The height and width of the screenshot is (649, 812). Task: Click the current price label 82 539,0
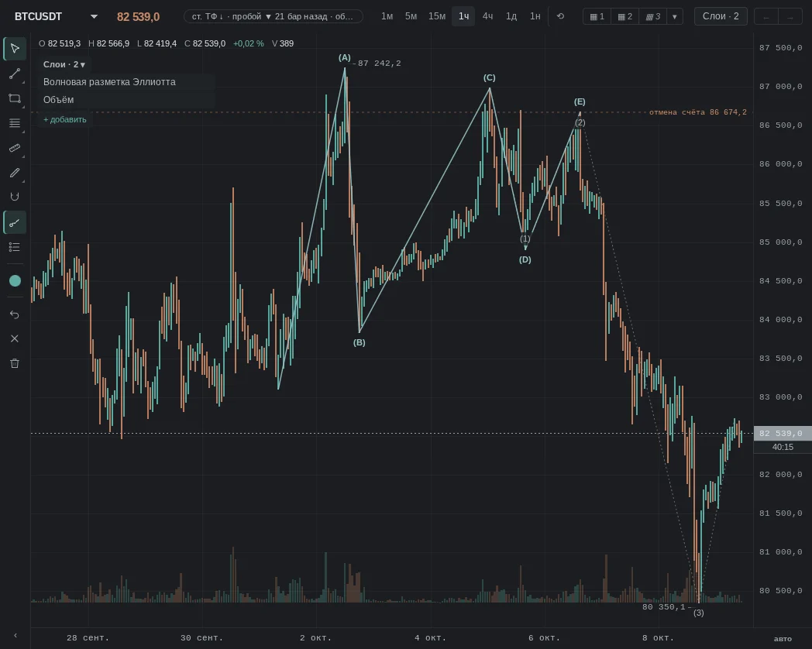[783, 433]
